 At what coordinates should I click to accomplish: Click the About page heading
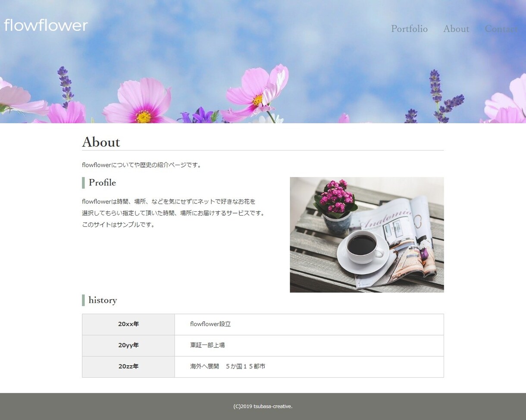point(101,142)
